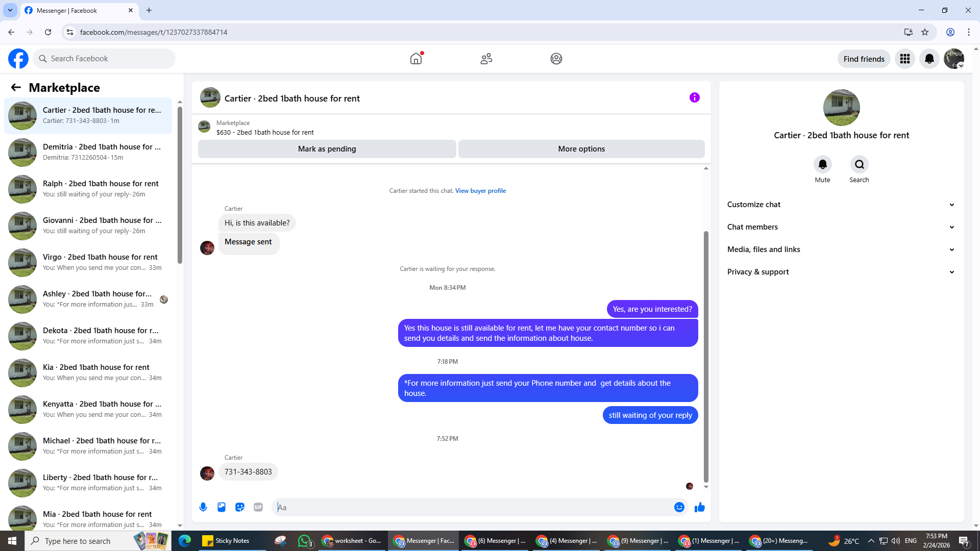Image resolution: width=980 pixels, height=551 pixels.
Task: Click the voice clip microphone icon
Action: [203, 507]
